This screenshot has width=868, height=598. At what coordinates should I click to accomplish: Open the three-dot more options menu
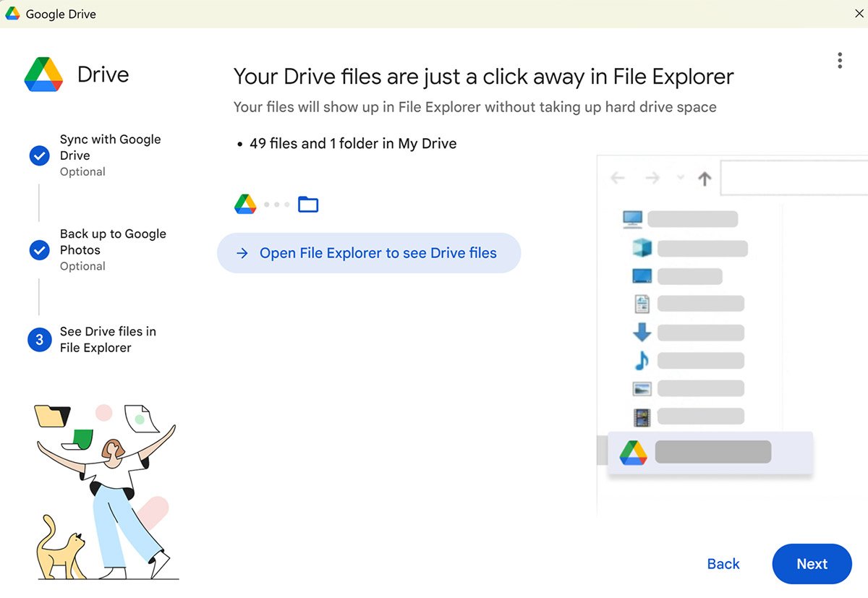tap(839, 61)
